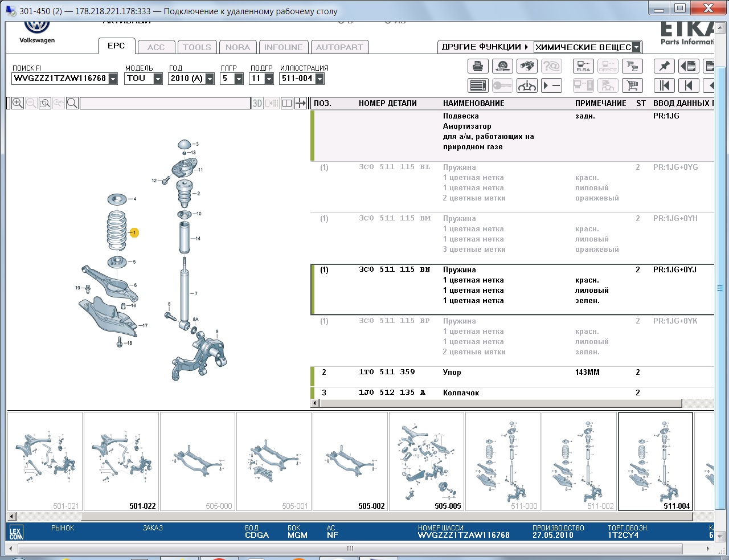
Task: Open illustration thumbnail 501-021
Action: 45,461
